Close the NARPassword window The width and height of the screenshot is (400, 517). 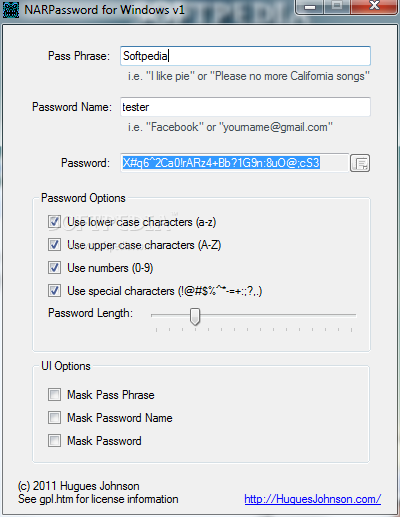pos(374,6)
